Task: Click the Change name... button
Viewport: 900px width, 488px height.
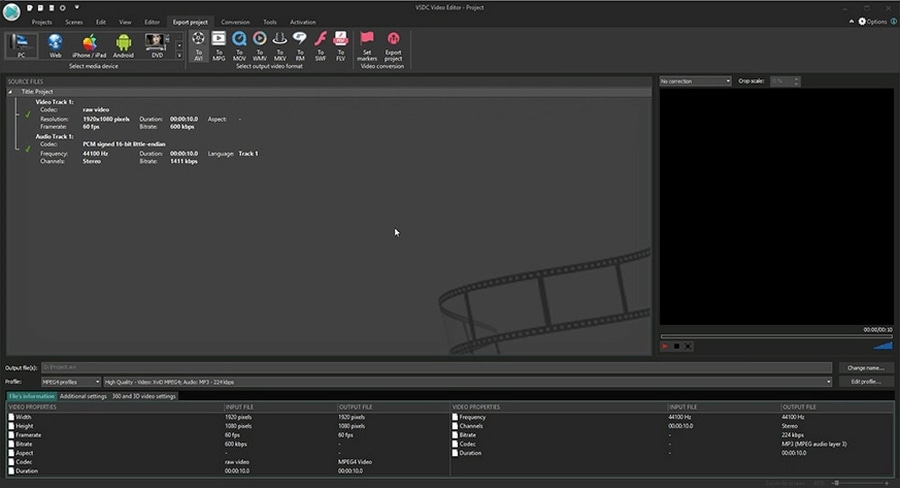Action: [x=865, y=368]
